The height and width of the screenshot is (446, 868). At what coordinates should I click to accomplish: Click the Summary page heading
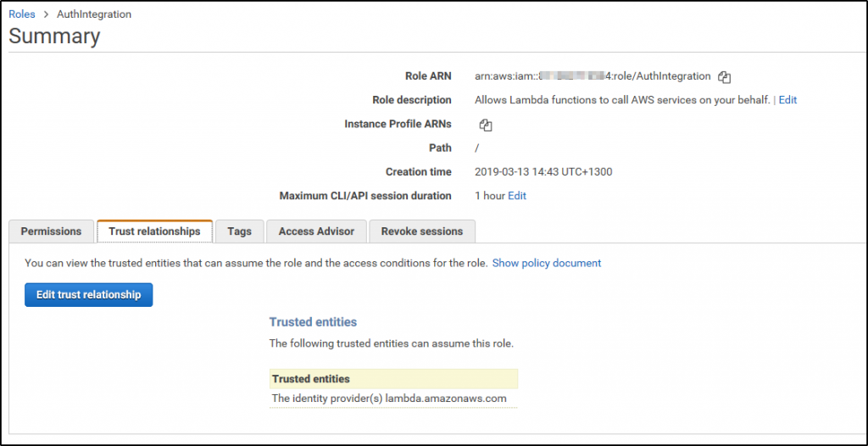(x=54, y=36)
